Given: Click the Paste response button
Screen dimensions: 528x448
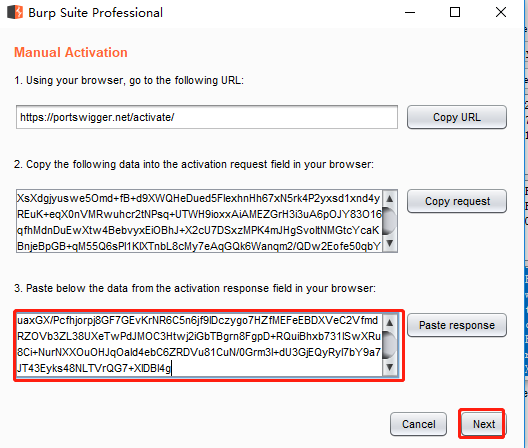Looking at the screenshot, I should click(x=457, y=325).
